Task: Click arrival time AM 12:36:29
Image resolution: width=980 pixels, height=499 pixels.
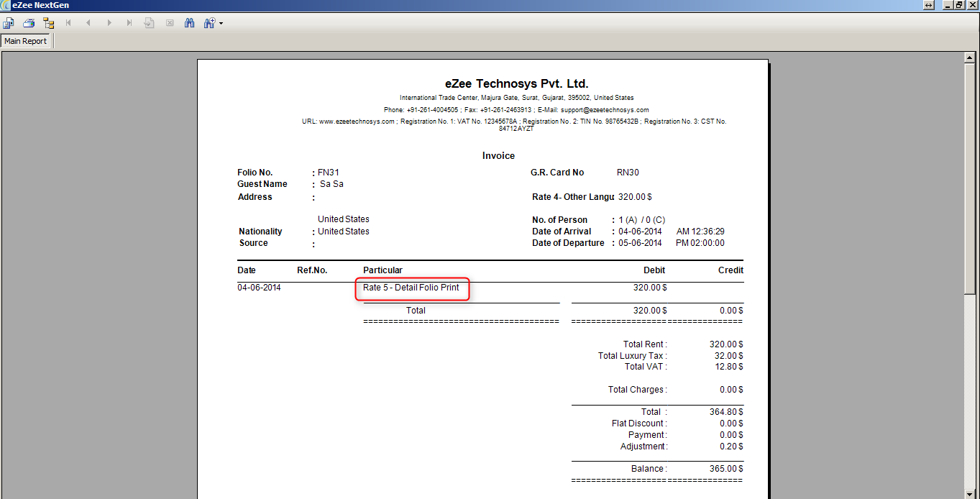Action: click(x=700, y=232)
